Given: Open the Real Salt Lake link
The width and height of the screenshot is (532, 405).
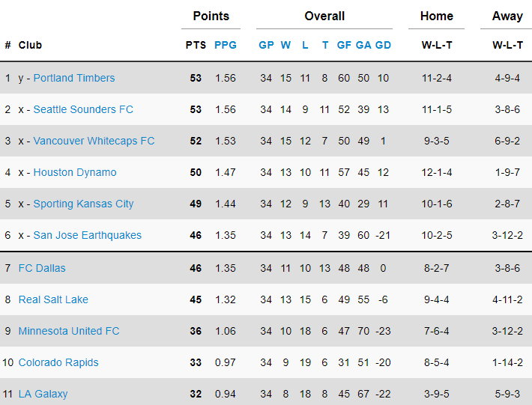Looking at the screenshot, I should click(x=53, y=299).
